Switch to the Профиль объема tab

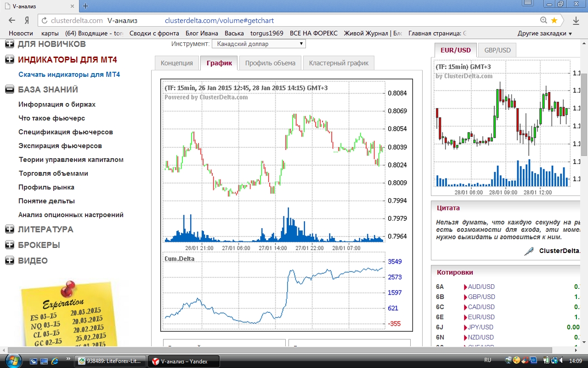(x=270, y=63)
